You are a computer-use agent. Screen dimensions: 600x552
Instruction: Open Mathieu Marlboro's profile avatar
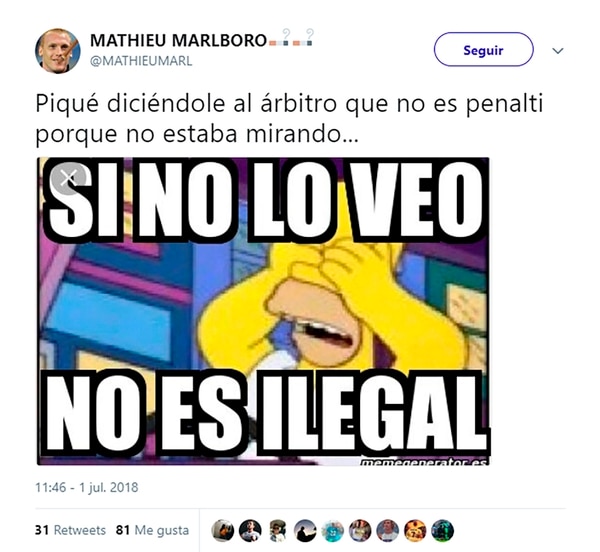click(x=58, y=50)
